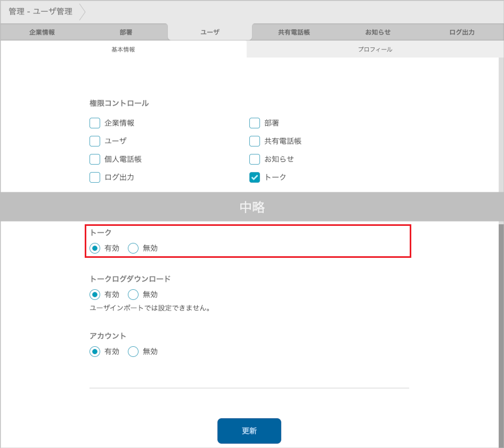Go to the ログ出力 tab
Screen dimensions: 504x448
click(x=461, y=32)
